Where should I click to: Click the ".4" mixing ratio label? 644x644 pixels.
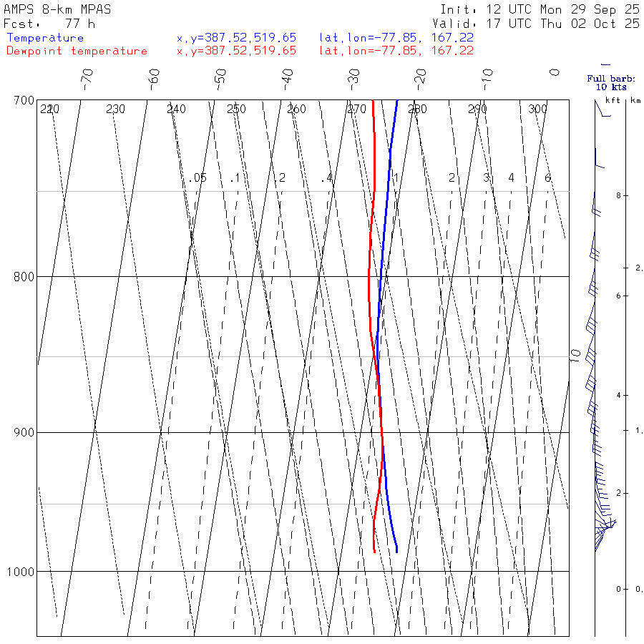pos(327,178)
